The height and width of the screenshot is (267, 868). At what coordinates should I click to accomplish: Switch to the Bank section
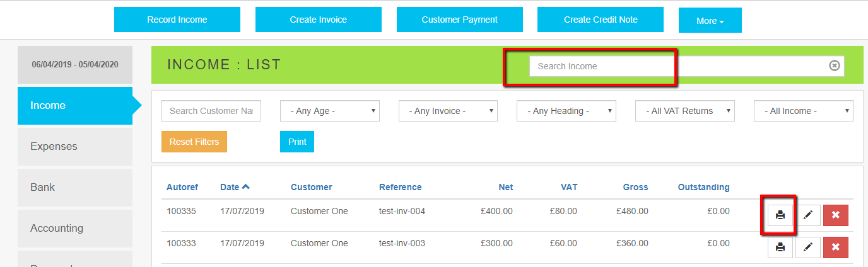pyautogui.click(x=75, y=188)
